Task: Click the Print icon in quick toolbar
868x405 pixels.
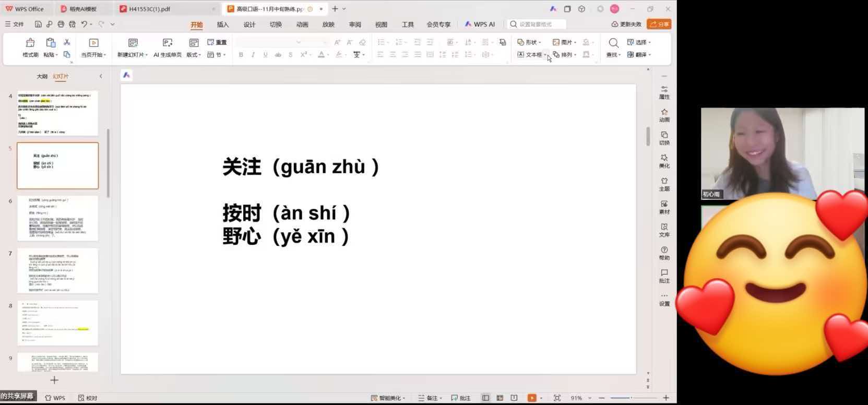Action: pos(61,24)
